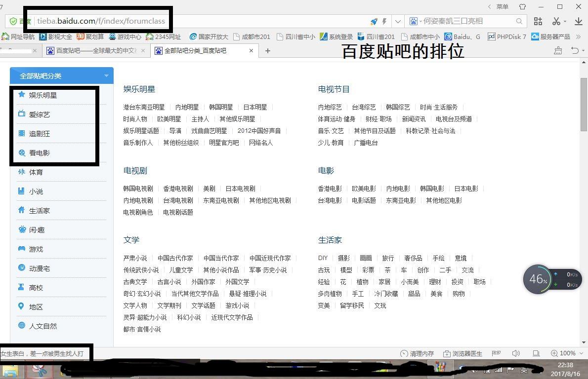This screenshot has height=379, width=588.
Task: Open the 生活家 sidebar category
Action: [40, 210]
